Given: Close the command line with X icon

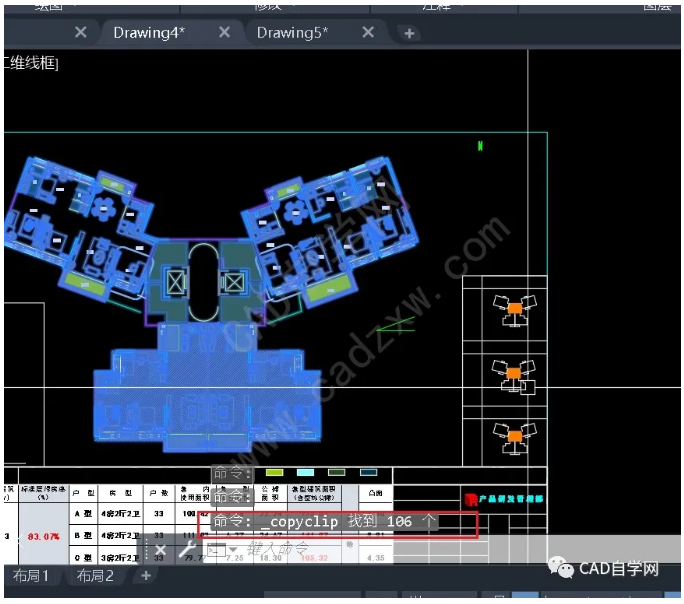Looking at the screenshot, I should (161, 549).
